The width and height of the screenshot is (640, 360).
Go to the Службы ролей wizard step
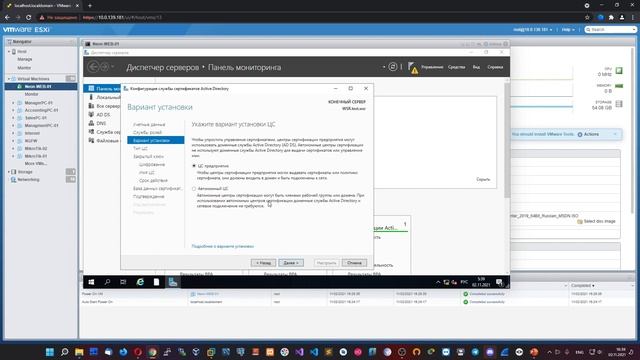[x=147, y=132]
